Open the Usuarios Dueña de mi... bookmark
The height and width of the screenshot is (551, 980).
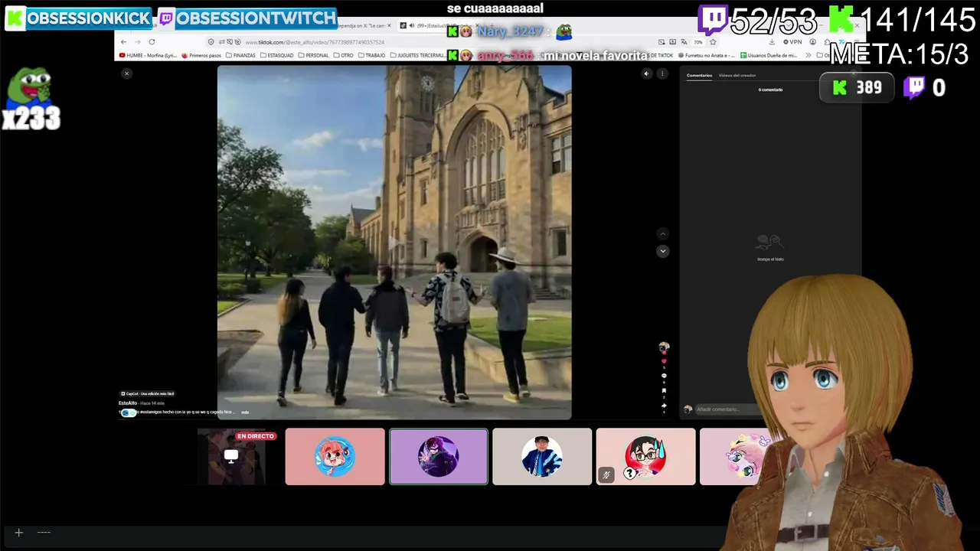click(x=769, y=55)
